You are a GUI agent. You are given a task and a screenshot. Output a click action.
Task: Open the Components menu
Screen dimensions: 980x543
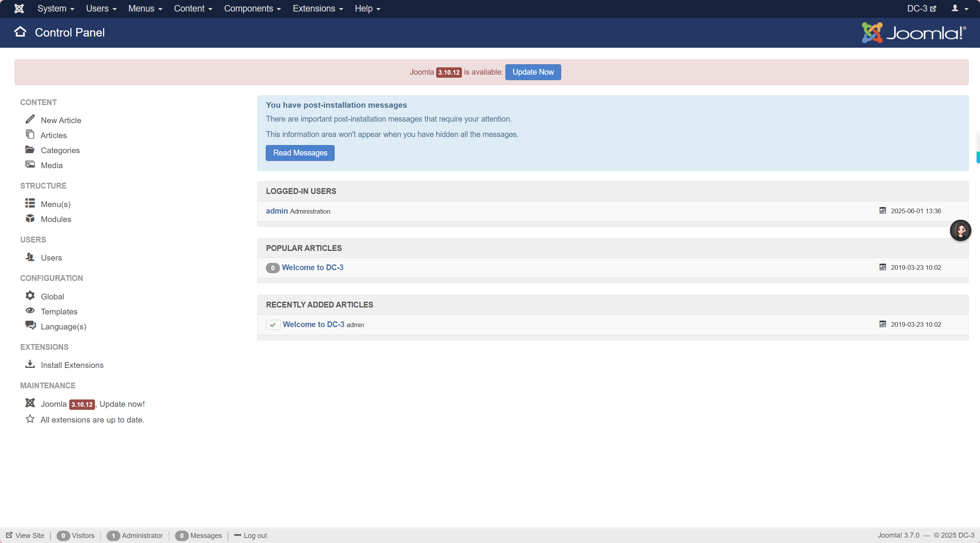252,8
